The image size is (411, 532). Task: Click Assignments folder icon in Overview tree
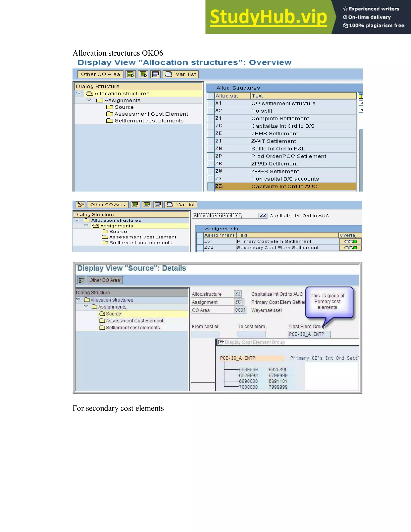(100, 100)
